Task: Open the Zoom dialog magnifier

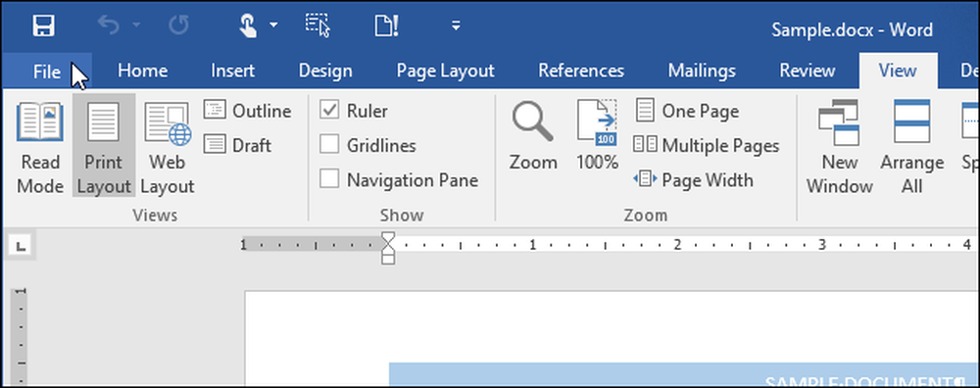Action: [533, 136]
